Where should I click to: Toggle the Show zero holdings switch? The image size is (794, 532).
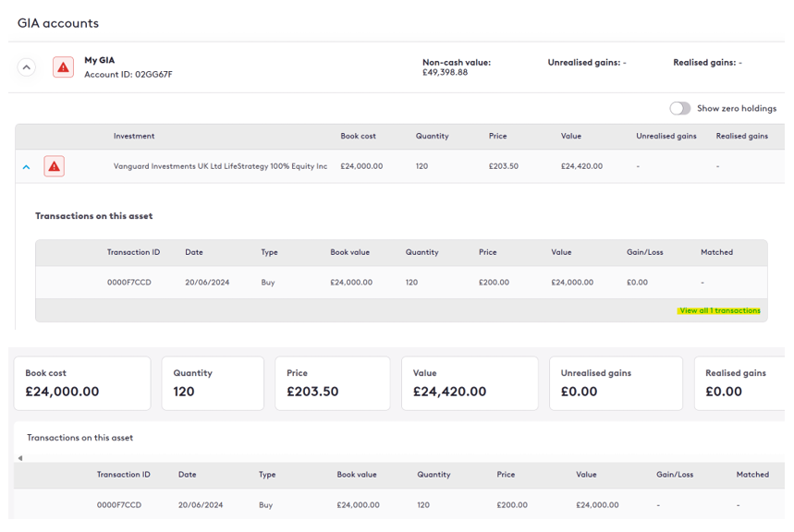[680, 108]
